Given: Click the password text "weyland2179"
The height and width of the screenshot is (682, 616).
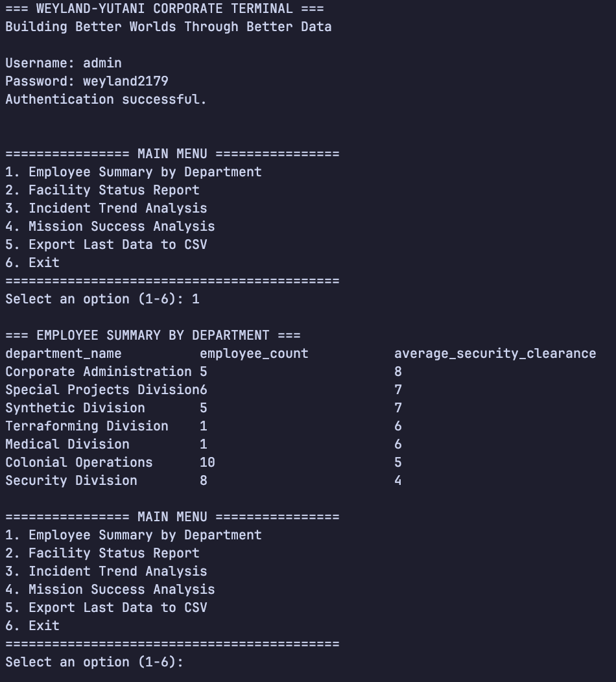Looking at the screenshot, I should (x=126, y=81).
